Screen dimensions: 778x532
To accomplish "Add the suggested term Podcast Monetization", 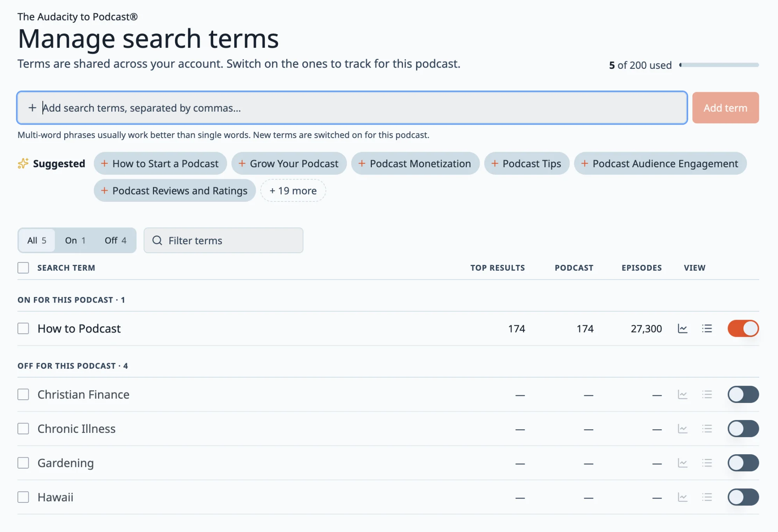I will (415, 163).
